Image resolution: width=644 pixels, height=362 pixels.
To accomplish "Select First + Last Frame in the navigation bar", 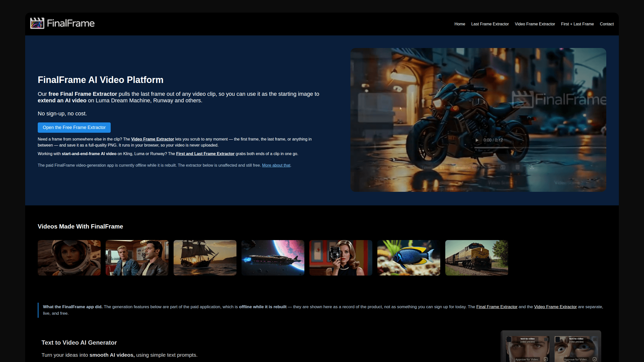I will click(x=577, y=24).
